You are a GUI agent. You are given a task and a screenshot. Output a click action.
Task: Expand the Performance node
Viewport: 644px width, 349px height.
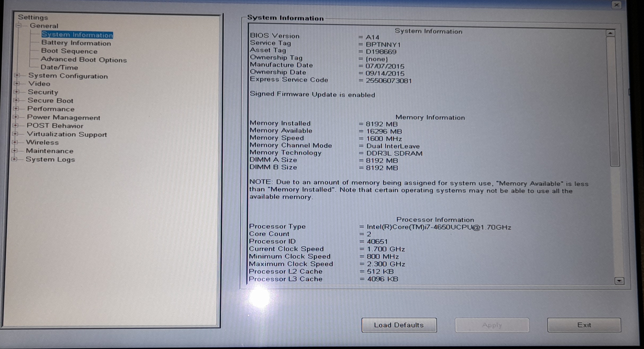coord(16,109)
